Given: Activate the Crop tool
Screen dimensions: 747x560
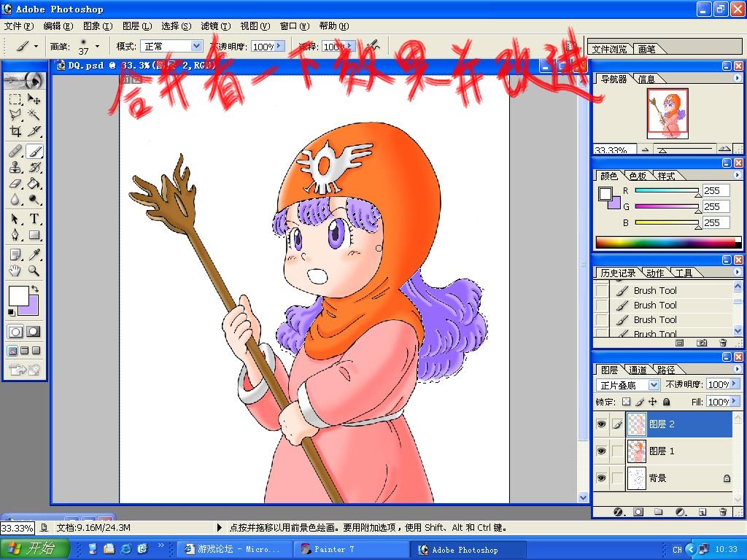Looking at the screenshot, I should pyautogui.click(x=15, y=131).
